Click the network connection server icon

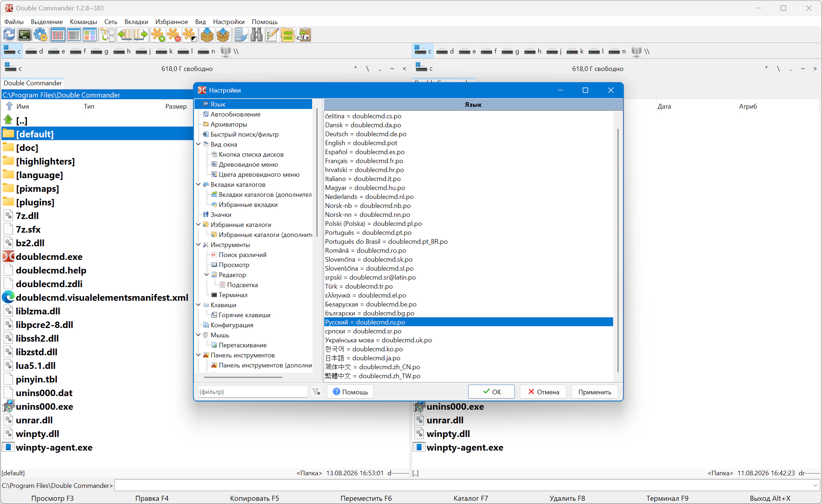click(x=240, y=35)
